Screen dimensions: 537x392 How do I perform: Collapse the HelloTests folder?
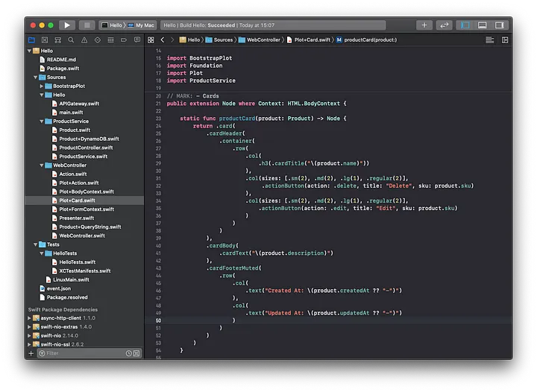pos(42,253)
